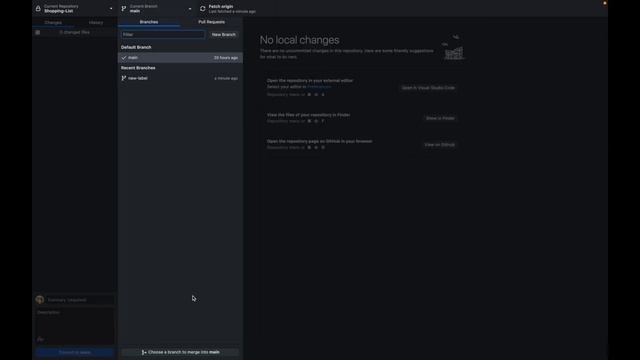Click the add co-authors icon below Description
The image size is (640, 360).
click(40, 339)
